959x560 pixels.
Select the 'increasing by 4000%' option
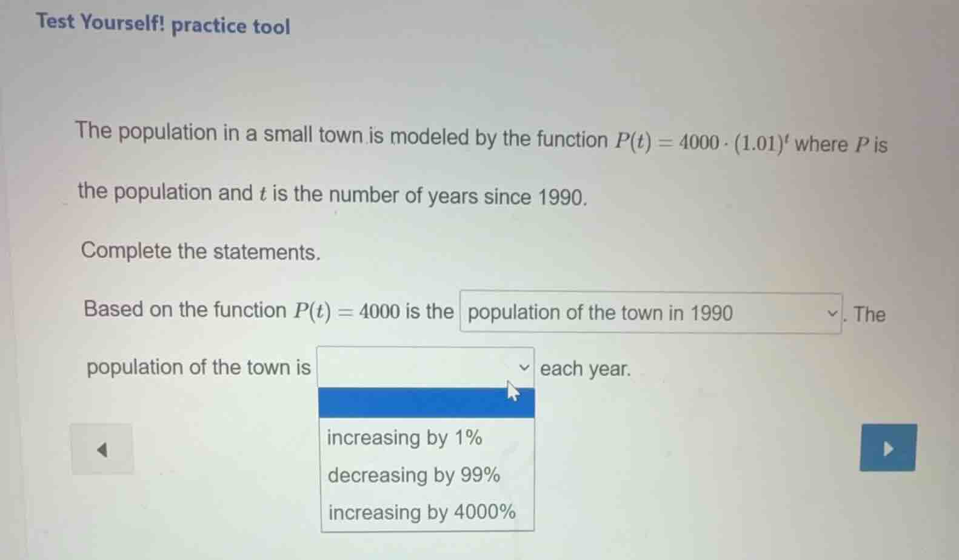(421, 512)
